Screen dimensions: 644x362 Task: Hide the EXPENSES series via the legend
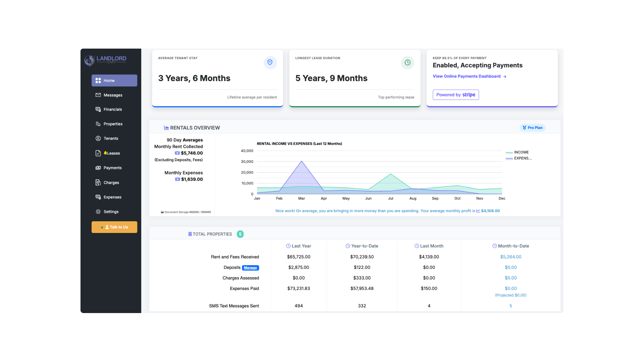tap(518, 158)
